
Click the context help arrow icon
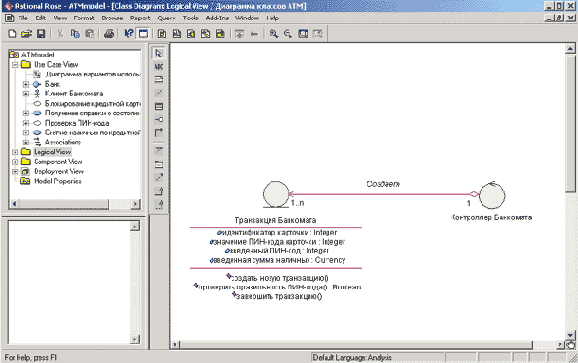point(129,34)
